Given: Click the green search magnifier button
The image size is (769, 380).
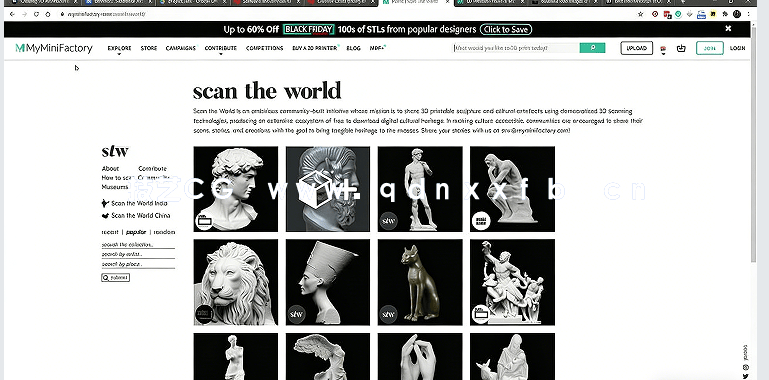Looking at the screenshot, I should [x=592, y=48].
